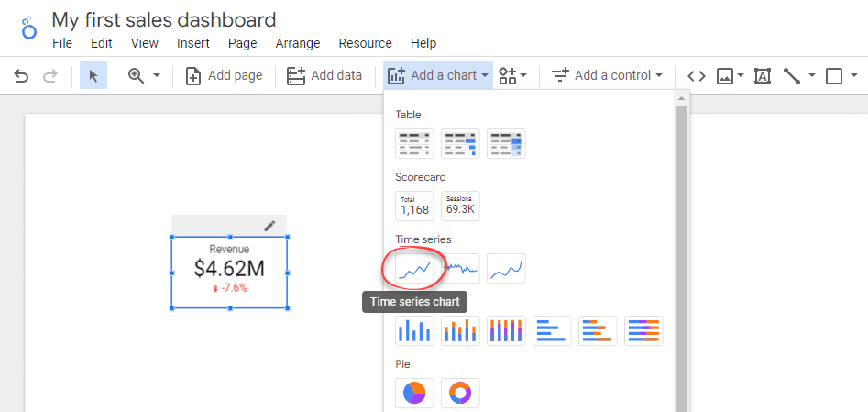Image resolution: width=868 pixels, height=412 pixels.
Task: Open the Resource menu
Action: [x=366, y=43]
